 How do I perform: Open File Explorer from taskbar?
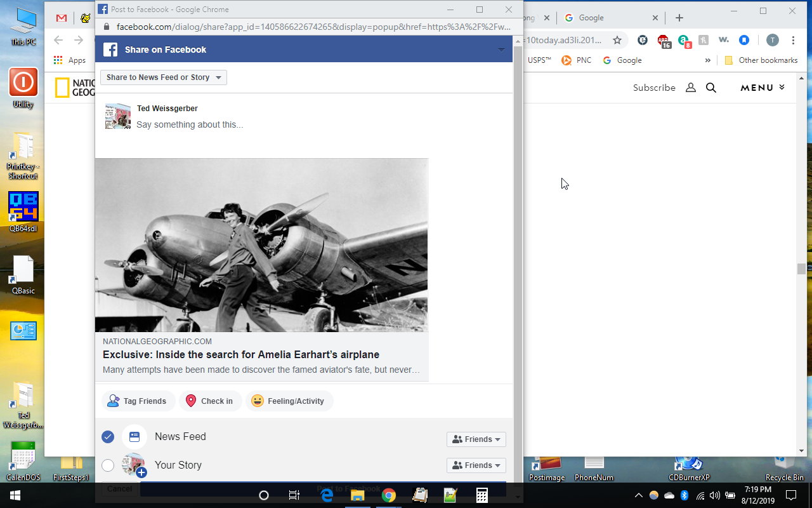358,495
